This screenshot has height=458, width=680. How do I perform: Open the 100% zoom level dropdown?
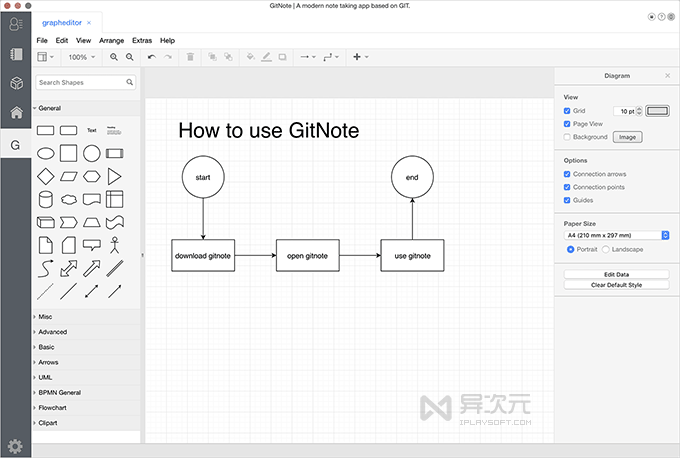coord(82,57)
